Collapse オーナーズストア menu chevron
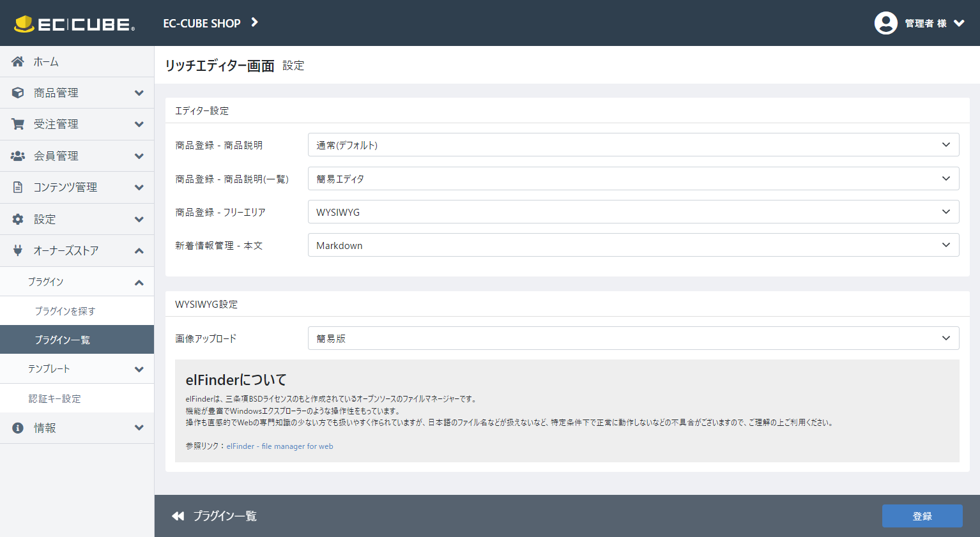 (139, 251)
